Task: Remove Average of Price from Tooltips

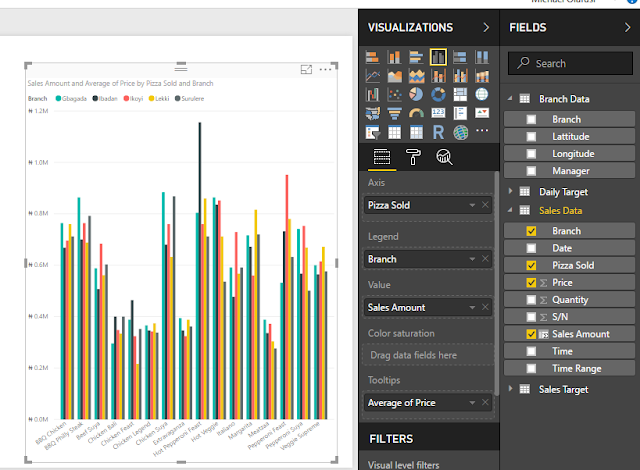Action: click(x=485, y=402)
